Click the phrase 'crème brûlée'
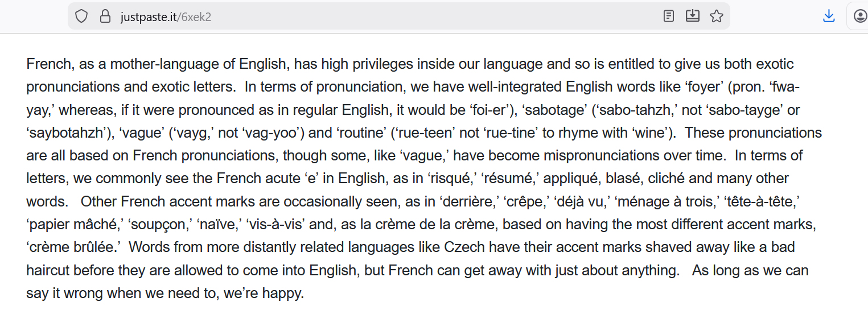 pos(74,247)
